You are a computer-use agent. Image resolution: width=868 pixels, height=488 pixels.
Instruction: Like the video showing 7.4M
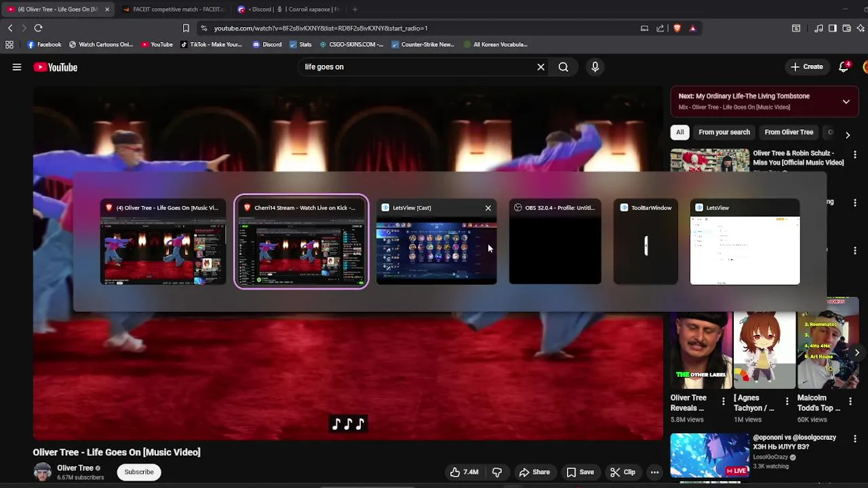pyautogui.click(x=464, y=472)
